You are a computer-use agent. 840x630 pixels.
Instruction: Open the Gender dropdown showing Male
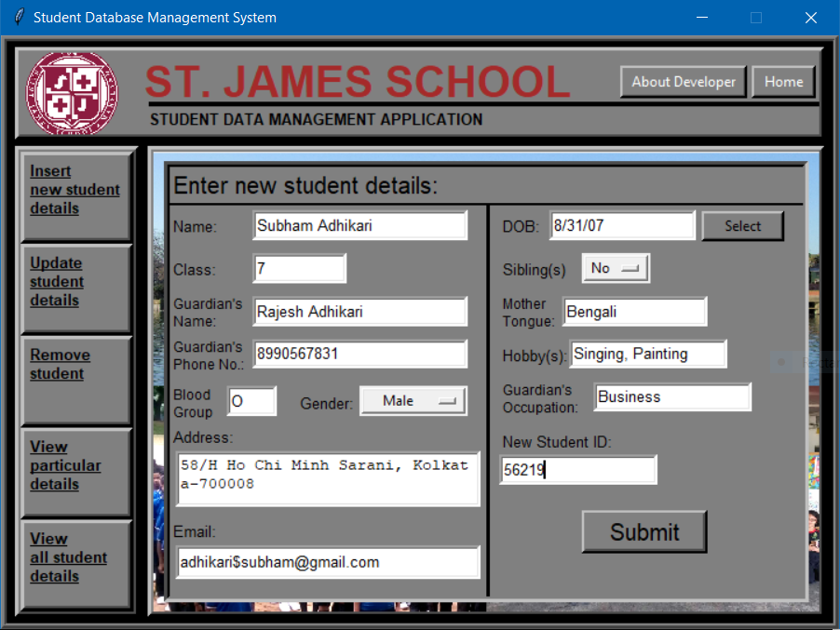(x=413, y=401)
